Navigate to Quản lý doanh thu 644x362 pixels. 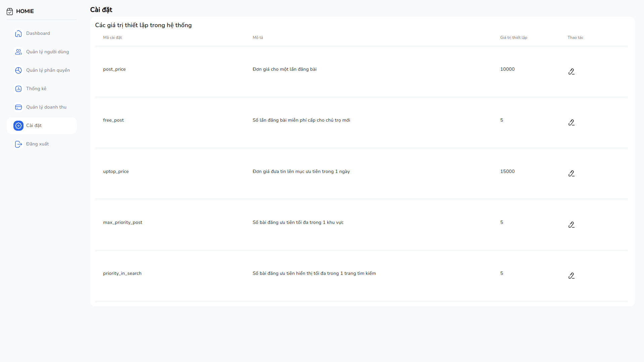(x=46, y=107)
